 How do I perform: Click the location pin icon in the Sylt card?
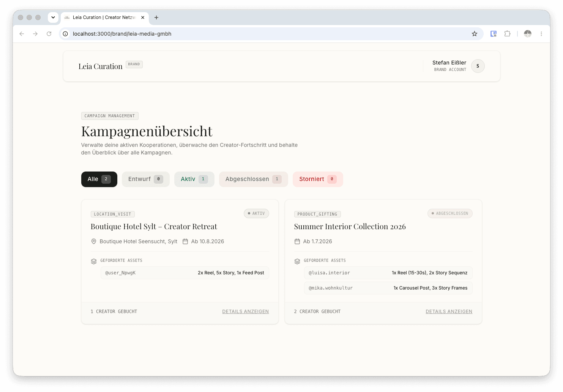[94, 241]
